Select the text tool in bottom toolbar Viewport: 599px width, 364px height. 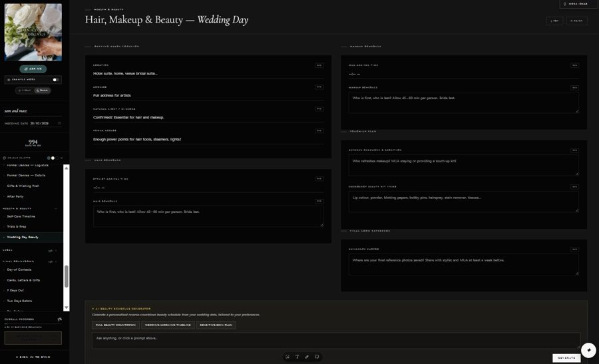click(297, 357)
